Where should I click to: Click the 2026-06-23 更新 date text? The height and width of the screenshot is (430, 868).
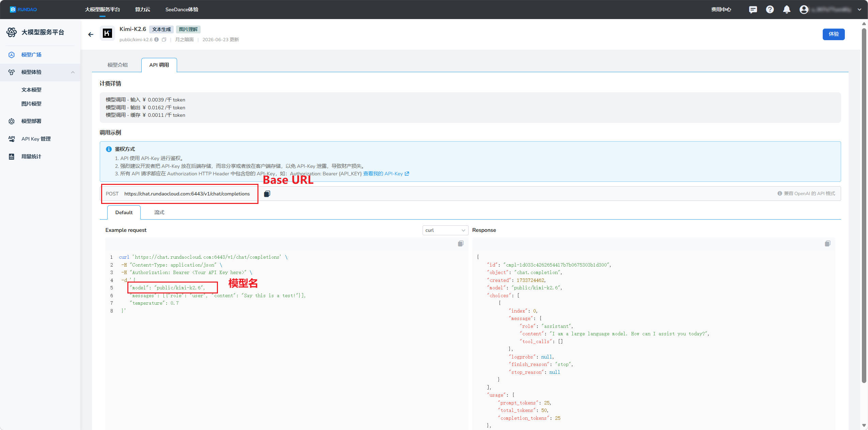pos(221,39)
